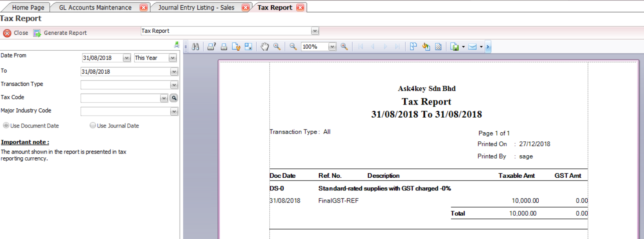The height and width of the screenshot is (239, 644).
Task: Click the preview toolbar grip handle
Action: click(x=186, y=47)
